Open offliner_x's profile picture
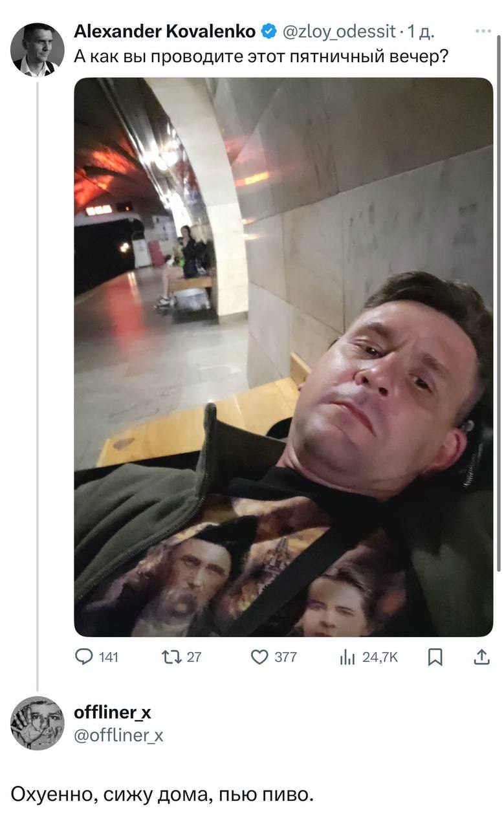 (x=38, y=723)
